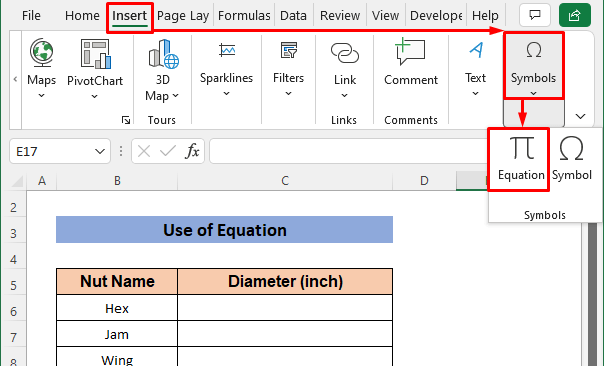Switch to the View tab

tap(385, 16)
